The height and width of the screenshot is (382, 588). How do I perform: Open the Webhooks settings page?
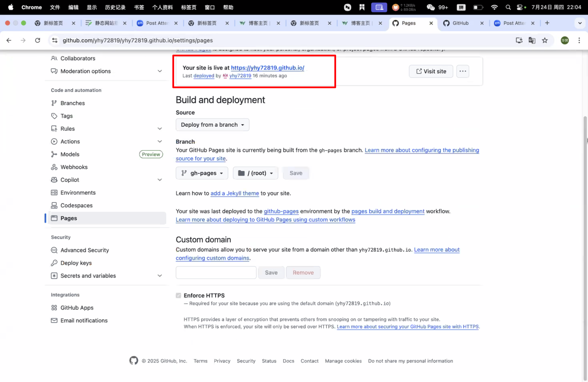click(x=74, y=167)
